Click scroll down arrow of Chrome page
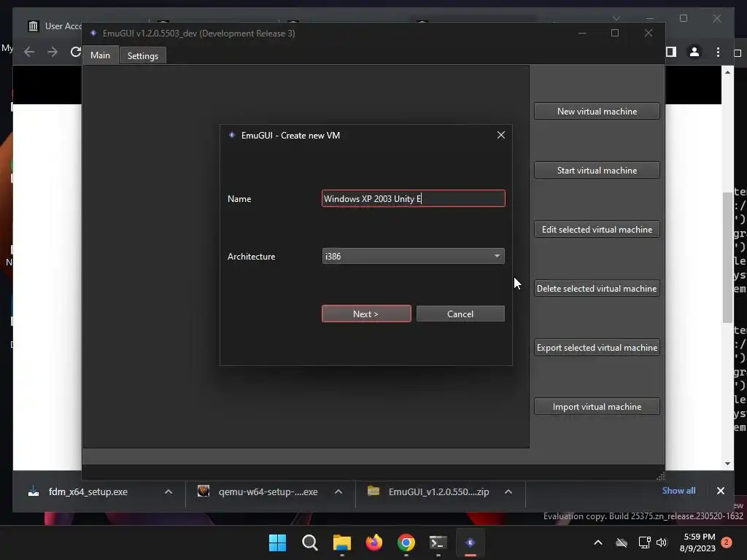 [x=727, y=463]
